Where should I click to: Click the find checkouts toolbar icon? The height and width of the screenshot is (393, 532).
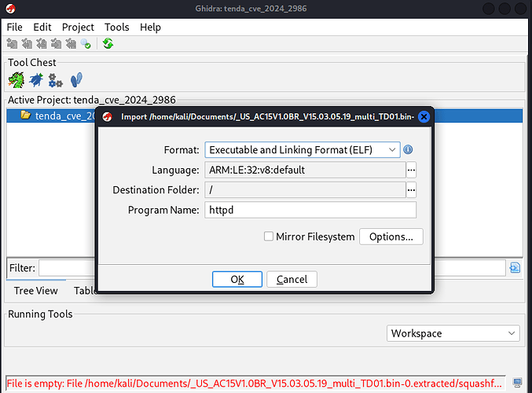[86, 44]
